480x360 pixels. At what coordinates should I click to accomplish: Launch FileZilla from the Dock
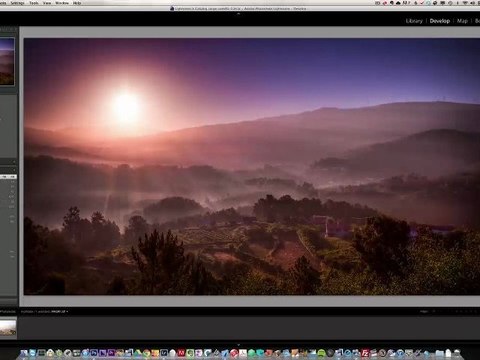click(366, 354)
